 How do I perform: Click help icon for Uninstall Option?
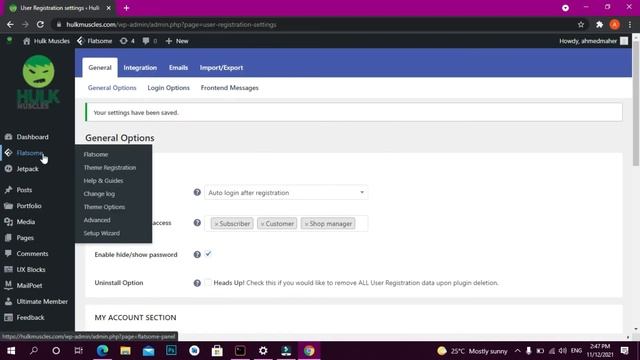coord(197,283)
